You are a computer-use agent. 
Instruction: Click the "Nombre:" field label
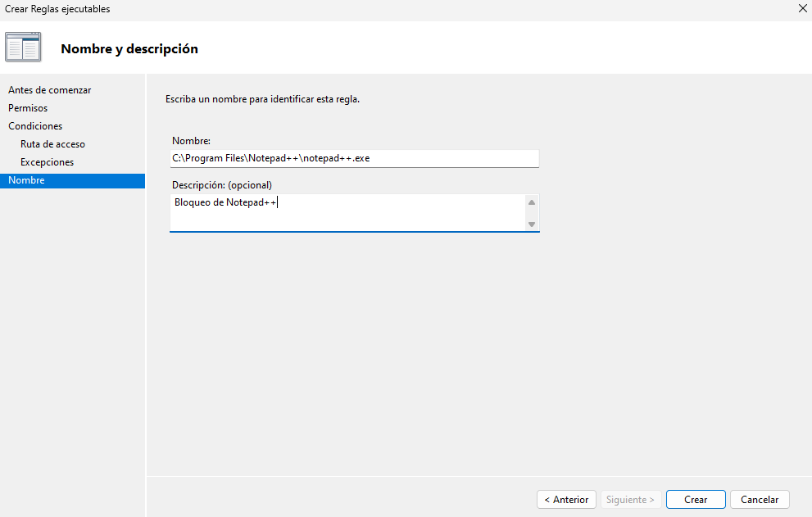191,141
